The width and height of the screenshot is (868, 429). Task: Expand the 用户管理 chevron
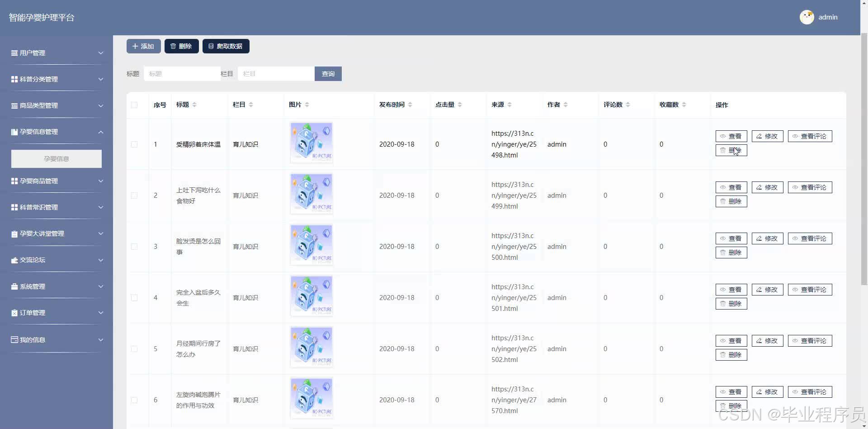coord(101,53)
